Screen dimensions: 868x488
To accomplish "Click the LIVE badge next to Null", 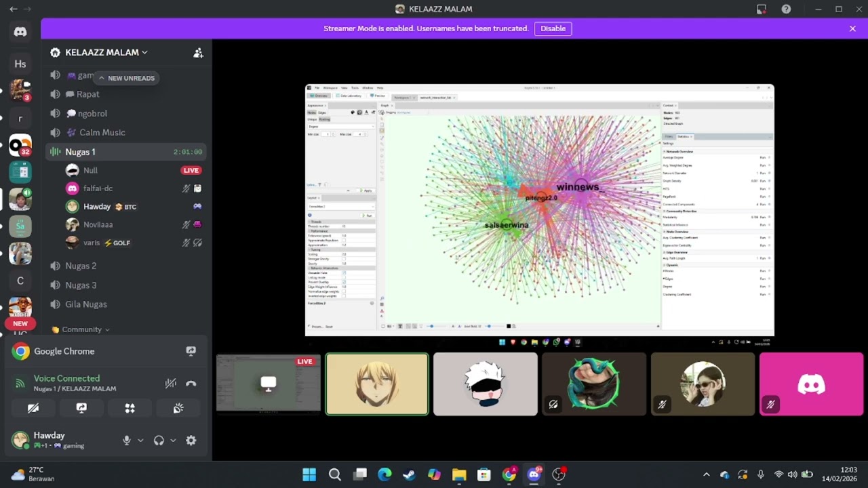I will pos(191,170).
